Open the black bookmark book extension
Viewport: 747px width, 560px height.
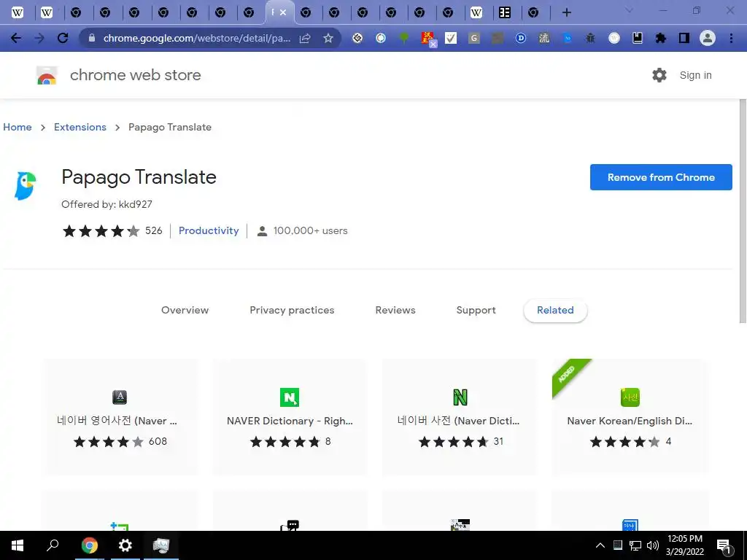point(637,38)
